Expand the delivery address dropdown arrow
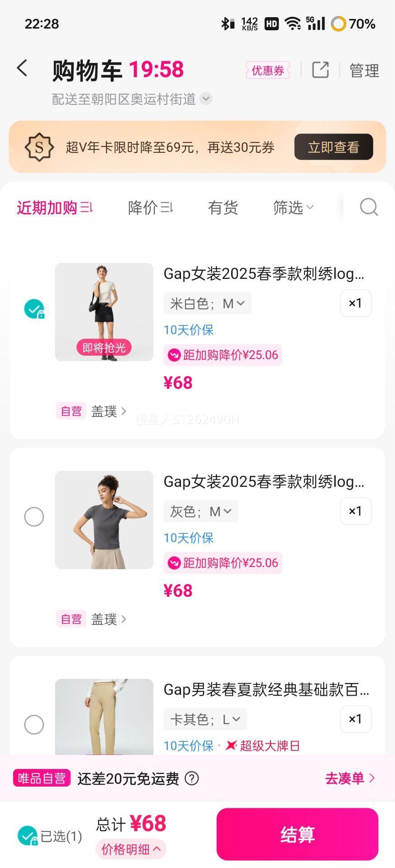This screenshot has width=395, height=868. 206,99
